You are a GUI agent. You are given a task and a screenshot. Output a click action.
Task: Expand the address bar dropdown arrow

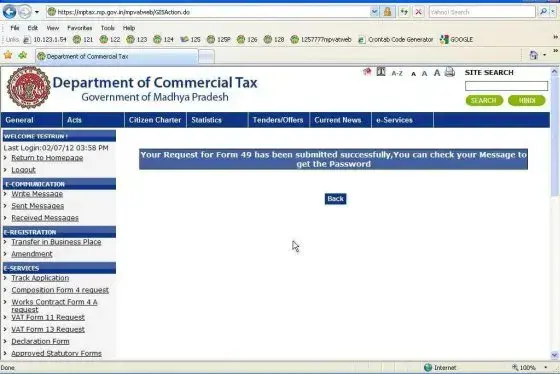(374, 12)
